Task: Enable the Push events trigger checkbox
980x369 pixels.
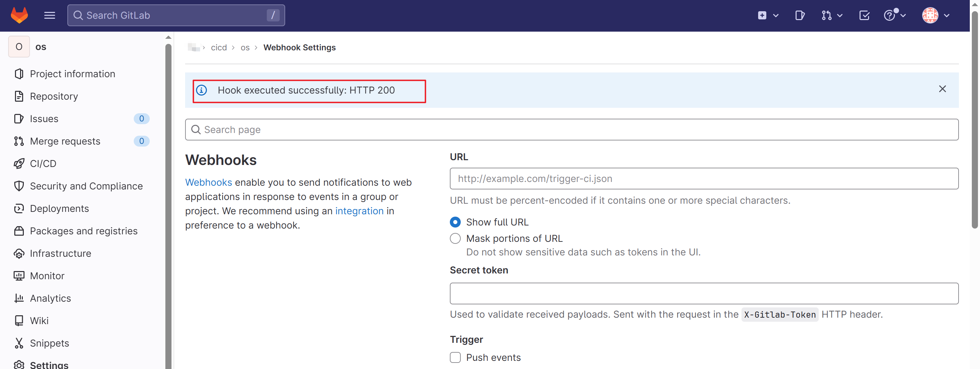Action: click(x=455, y=357)
